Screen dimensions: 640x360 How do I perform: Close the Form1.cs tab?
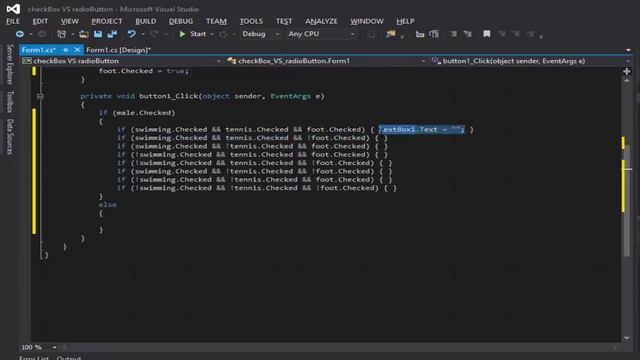[77, 50]
